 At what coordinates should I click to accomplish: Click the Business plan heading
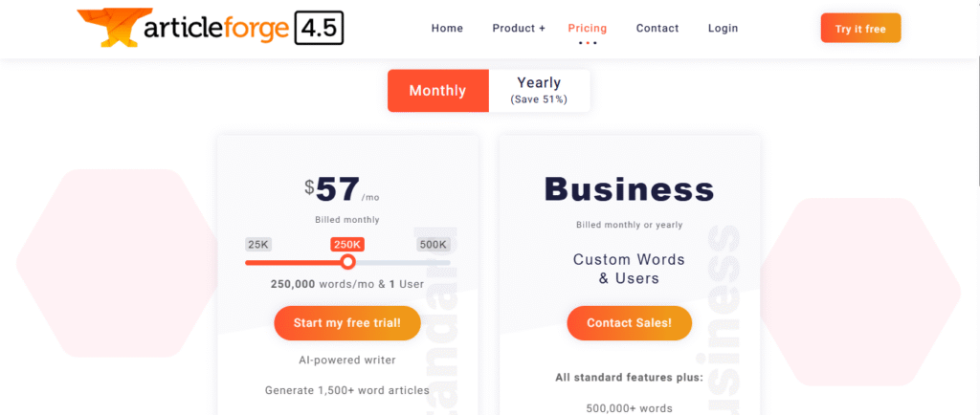coord(629,189)
